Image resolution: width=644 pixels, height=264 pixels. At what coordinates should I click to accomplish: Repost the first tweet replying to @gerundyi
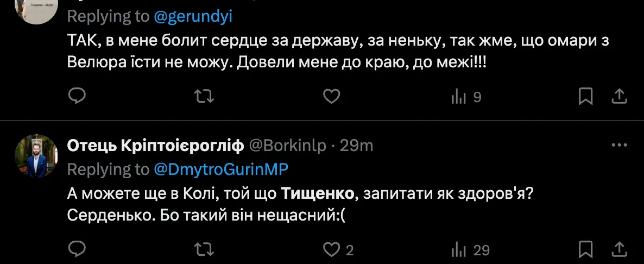pos(204,97)
